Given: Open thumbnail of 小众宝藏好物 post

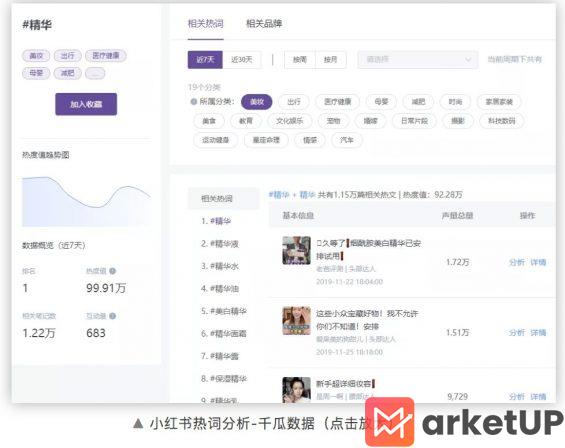Looking at the screenshot, I should [x=296, y=320].
